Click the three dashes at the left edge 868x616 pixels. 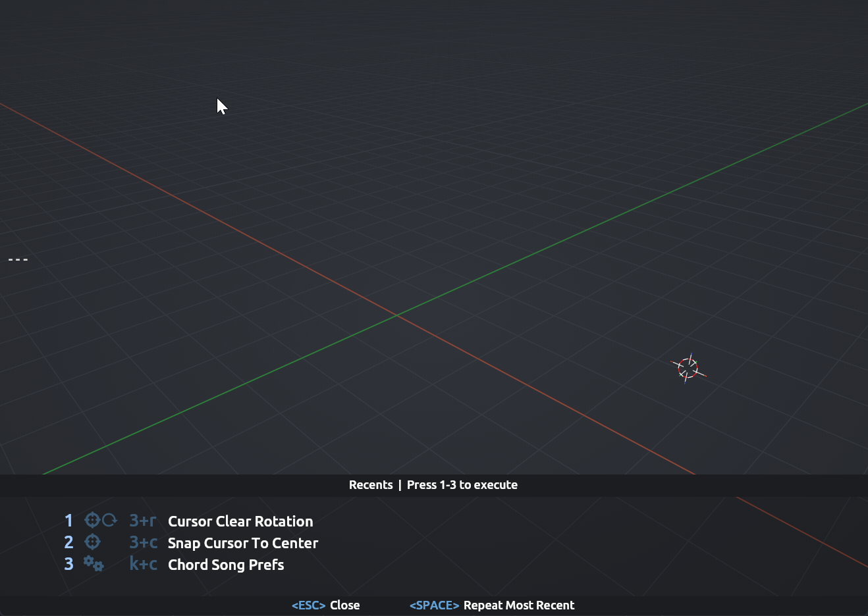pyautogui.click(x=18, y=259)
